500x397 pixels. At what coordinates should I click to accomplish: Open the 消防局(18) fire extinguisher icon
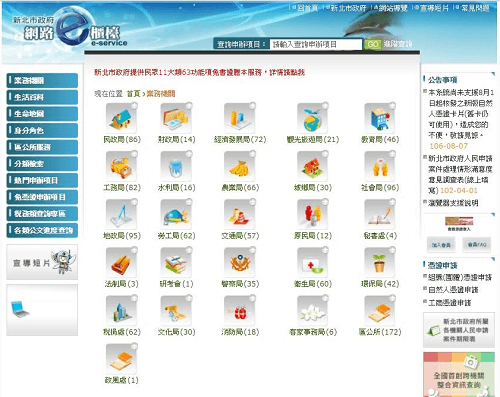240,311
